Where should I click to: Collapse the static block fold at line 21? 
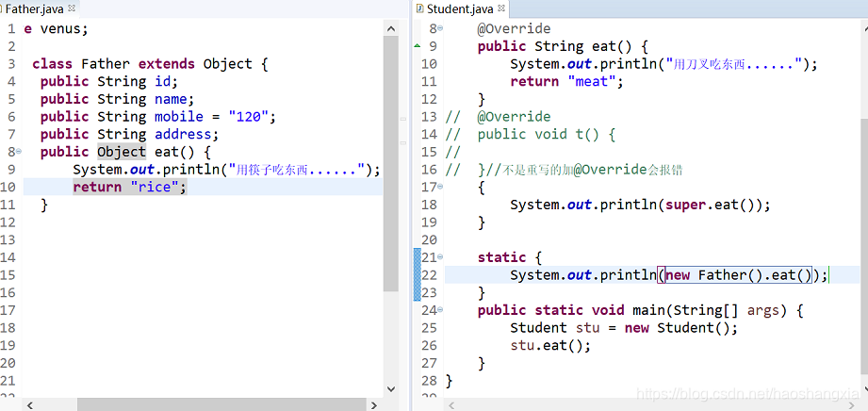[x=440, y=257]
